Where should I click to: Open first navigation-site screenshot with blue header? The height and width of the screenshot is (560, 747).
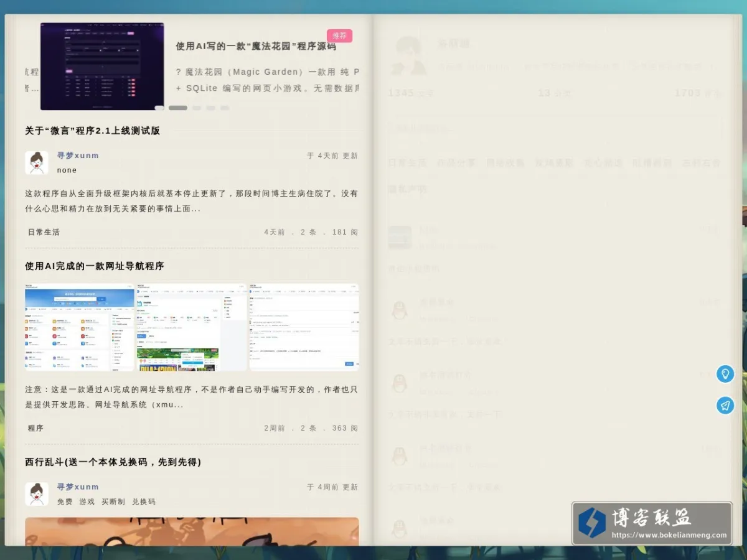(x=80, y=327)
